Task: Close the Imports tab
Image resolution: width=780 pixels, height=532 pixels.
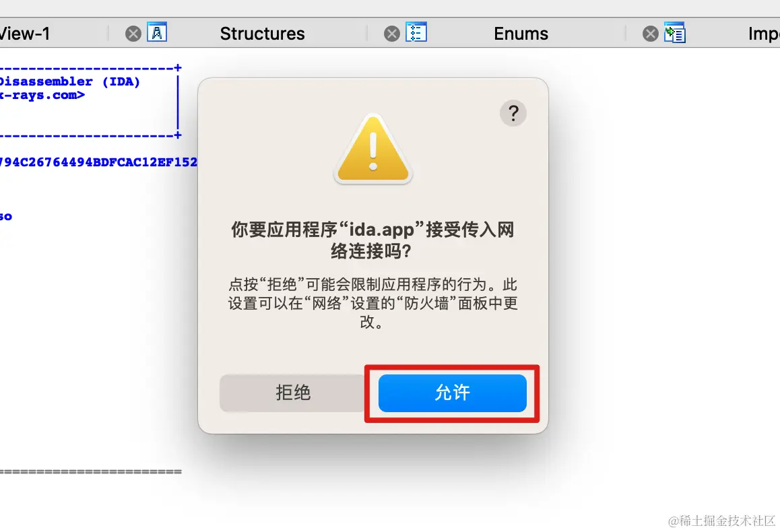Action: [x=650, y=34]
